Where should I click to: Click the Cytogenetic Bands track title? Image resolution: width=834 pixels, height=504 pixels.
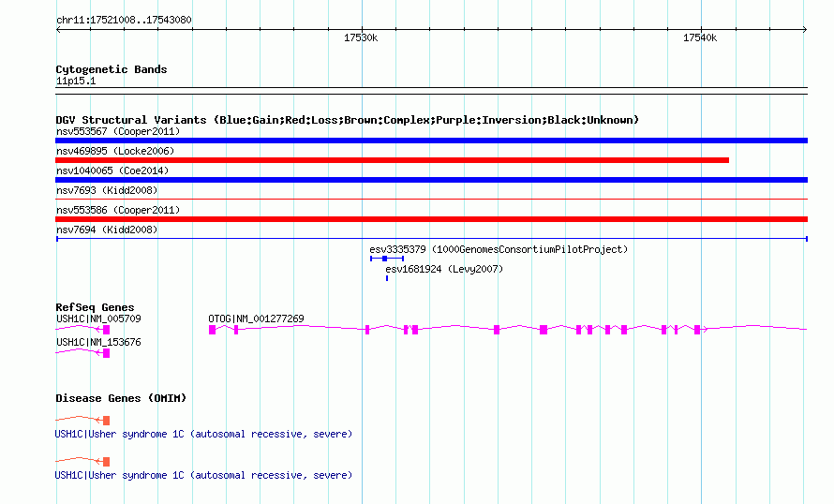[x=112, y=69]
